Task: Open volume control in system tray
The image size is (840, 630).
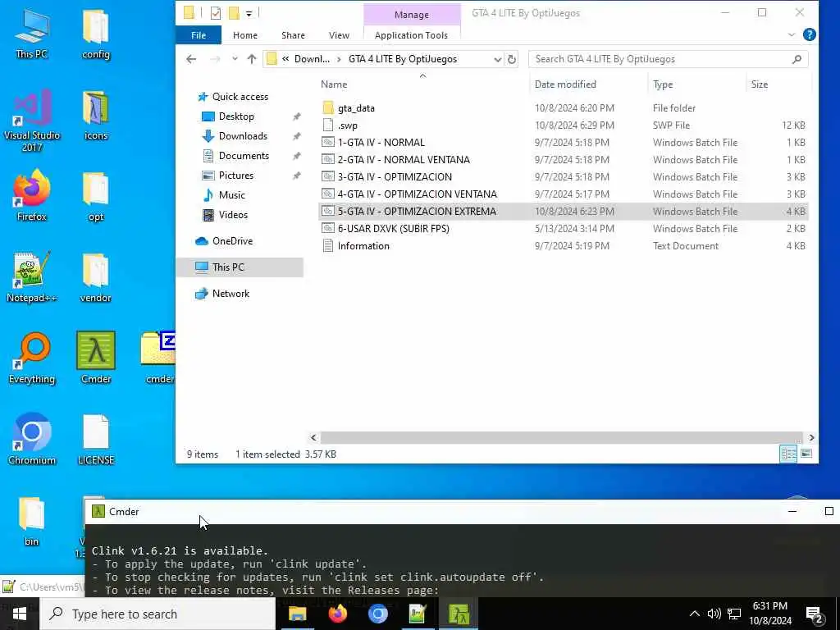Action: 714,614
